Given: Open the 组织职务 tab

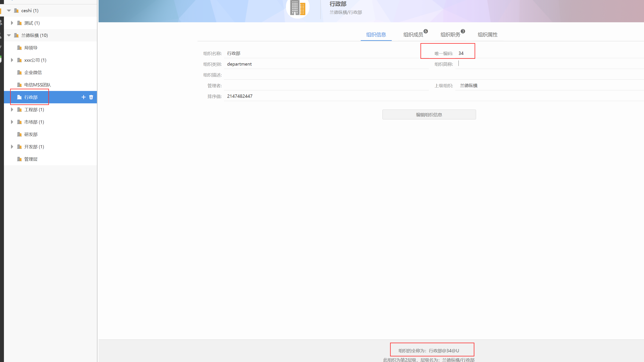Looking at the screenshot, I should 450,35.
